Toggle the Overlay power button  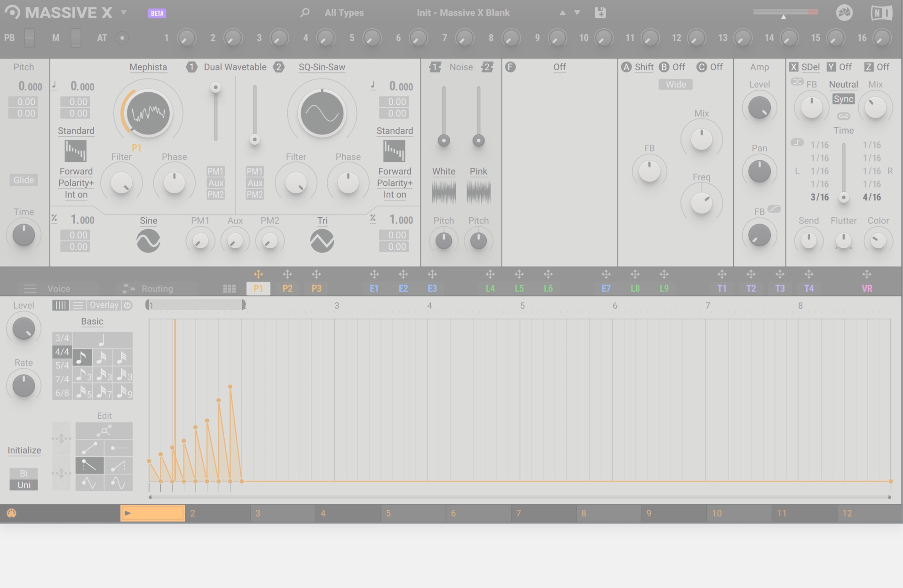(127, 305)
